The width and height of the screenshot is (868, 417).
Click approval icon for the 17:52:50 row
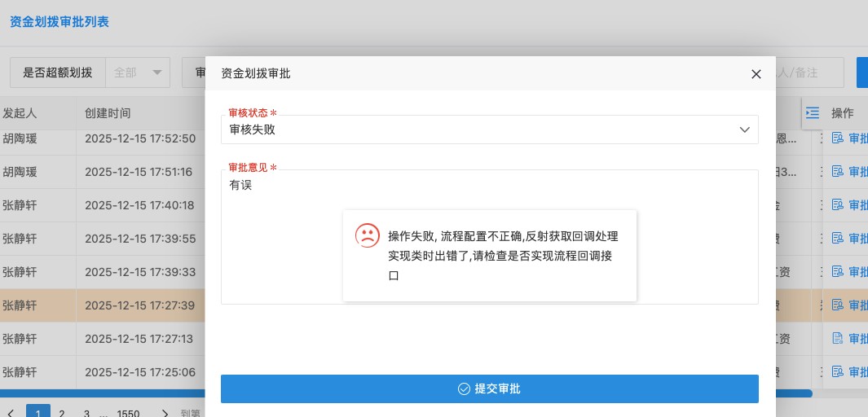pyautogui.click(x=838, y=138)
